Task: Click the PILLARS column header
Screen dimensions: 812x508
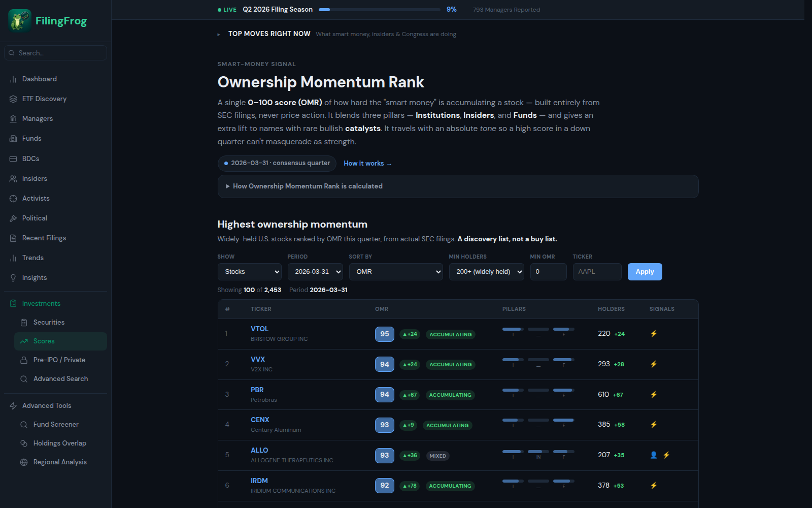Action: (514, 309)
